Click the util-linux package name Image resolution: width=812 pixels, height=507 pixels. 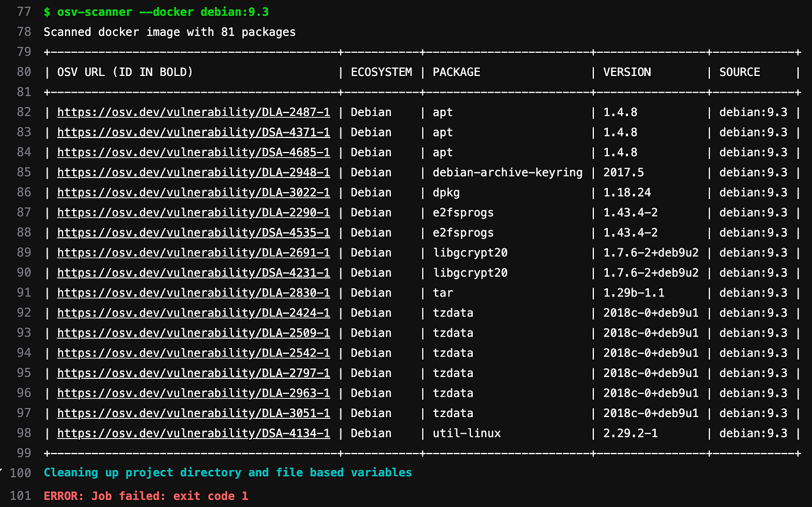467,433
